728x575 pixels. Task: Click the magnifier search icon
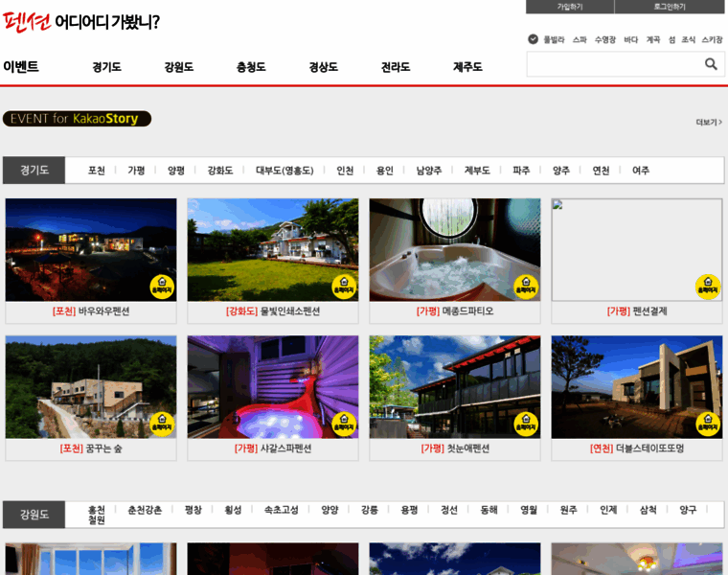(711, 64)
